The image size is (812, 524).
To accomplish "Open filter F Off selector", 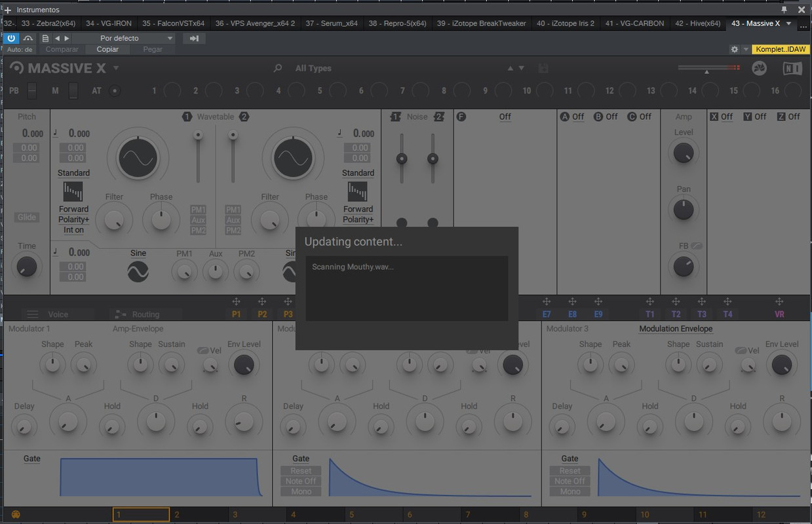I will coord(505,117).
